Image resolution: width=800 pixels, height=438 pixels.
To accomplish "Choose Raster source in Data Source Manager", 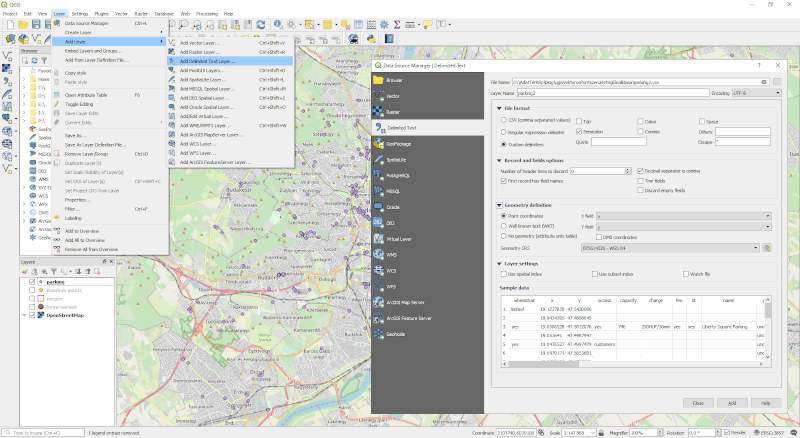I will pos(428,112).
